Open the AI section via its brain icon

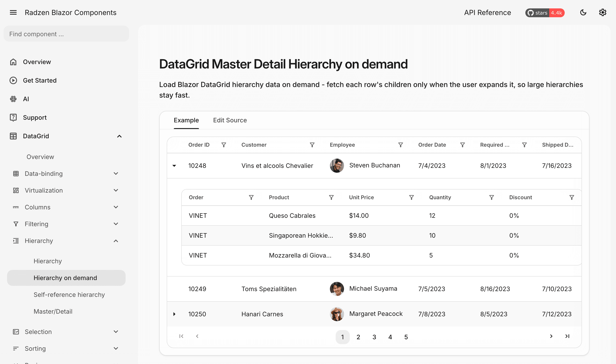13,99
